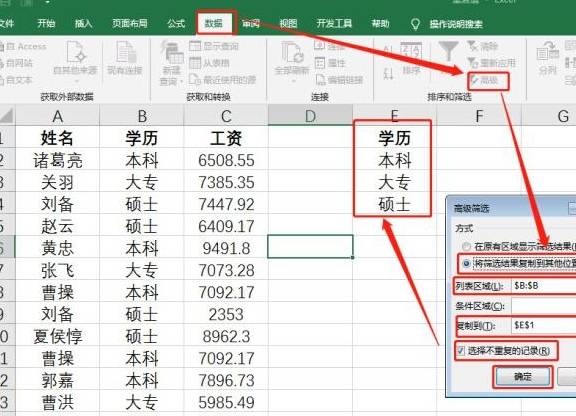576x416 pixels.
Task: Open 视图 View tab
Action: pyautogui.click(x=288, y=24)
